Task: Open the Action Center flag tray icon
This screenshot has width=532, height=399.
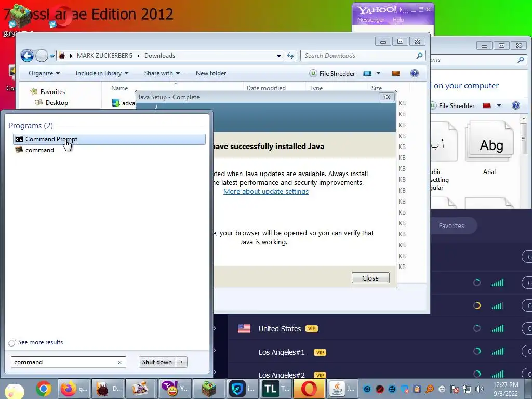Action: [455, 389]
